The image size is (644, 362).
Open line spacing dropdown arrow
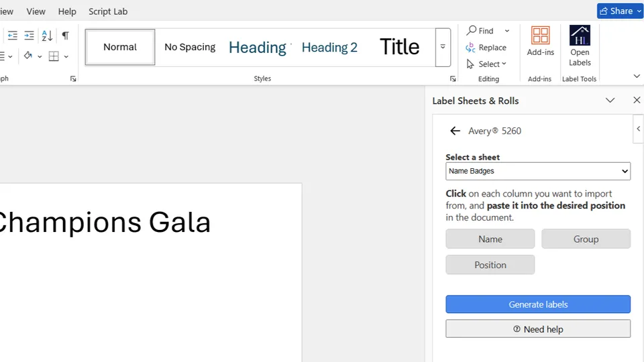10,56
